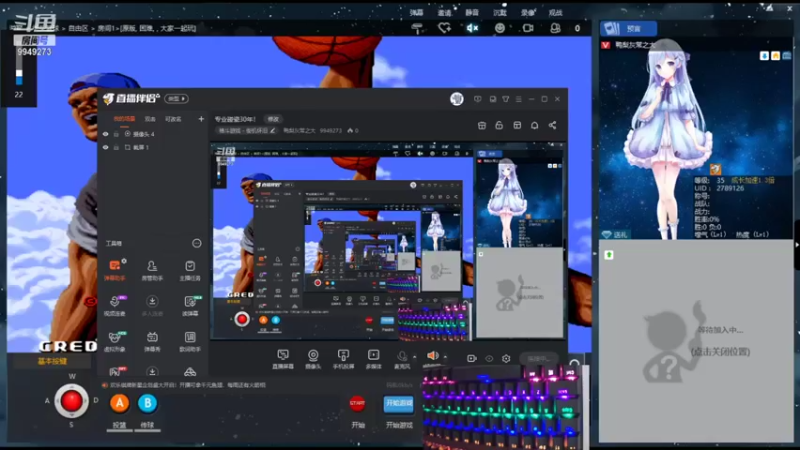This screenshot has width=800, height=450.
Task: Add a 直播屏幕 screen capture source
Action: (283, 359)
